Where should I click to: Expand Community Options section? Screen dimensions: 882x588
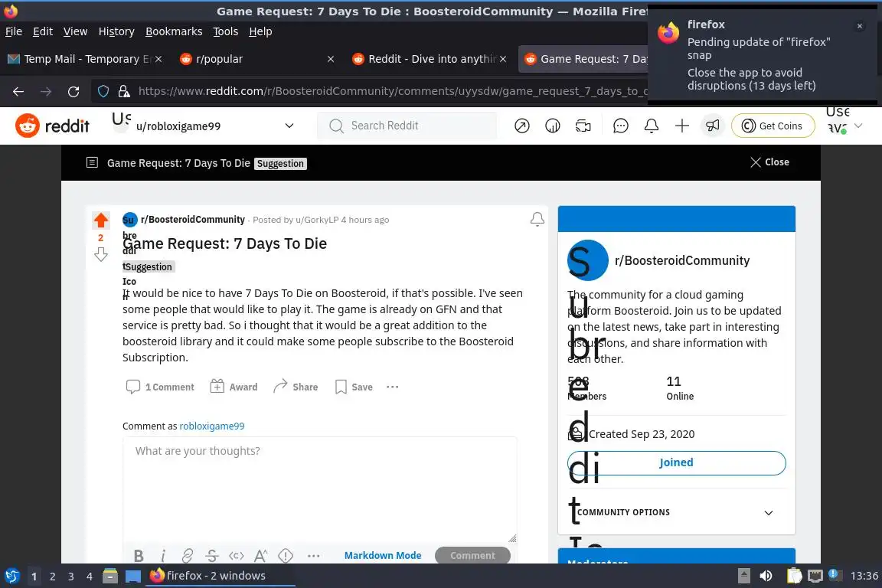coord(676,512)
